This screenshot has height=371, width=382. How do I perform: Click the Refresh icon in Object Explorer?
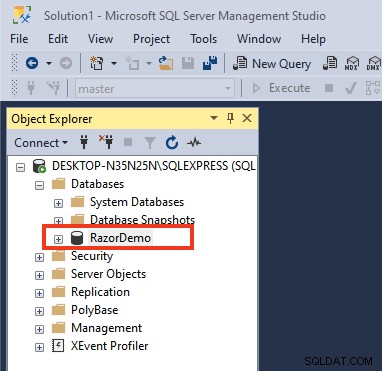(172, 143)
